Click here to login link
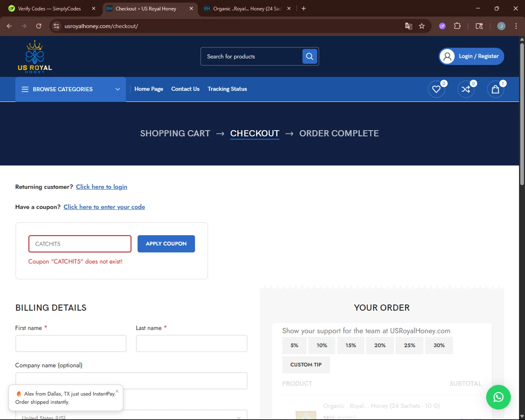Screen dimensions: 525x420 pos(101,187)
